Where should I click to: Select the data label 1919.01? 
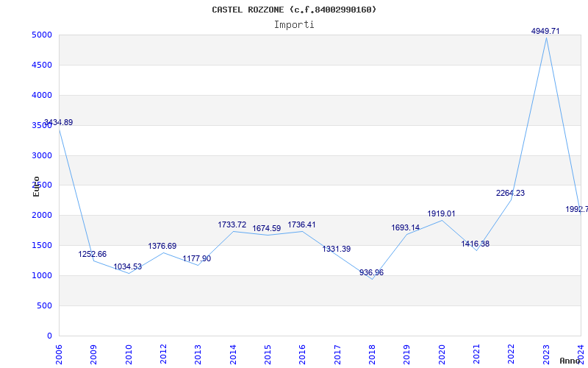(x=441, y=213)
